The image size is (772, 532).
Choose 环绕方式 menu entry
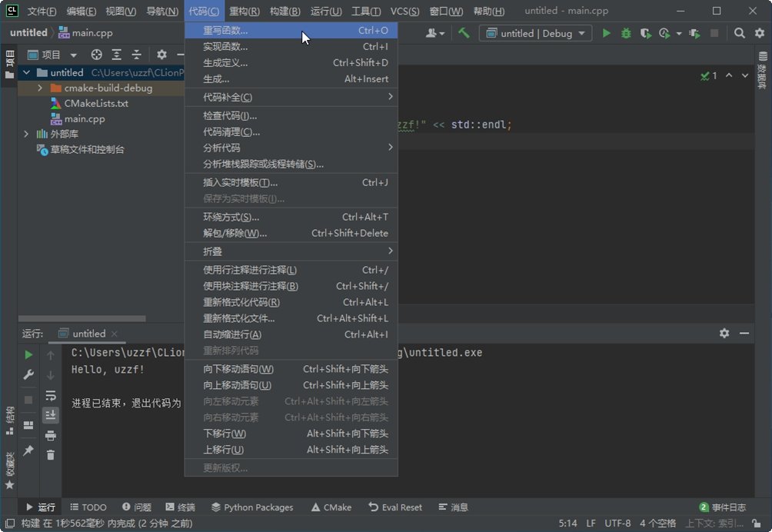click(291, 217)
